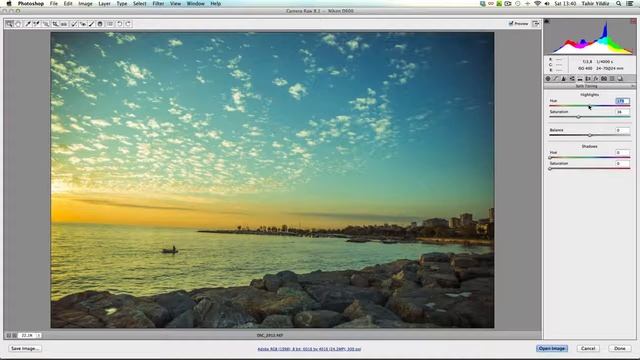
Task: Rotate image 90° clockwise
Action: pos(128,24)
